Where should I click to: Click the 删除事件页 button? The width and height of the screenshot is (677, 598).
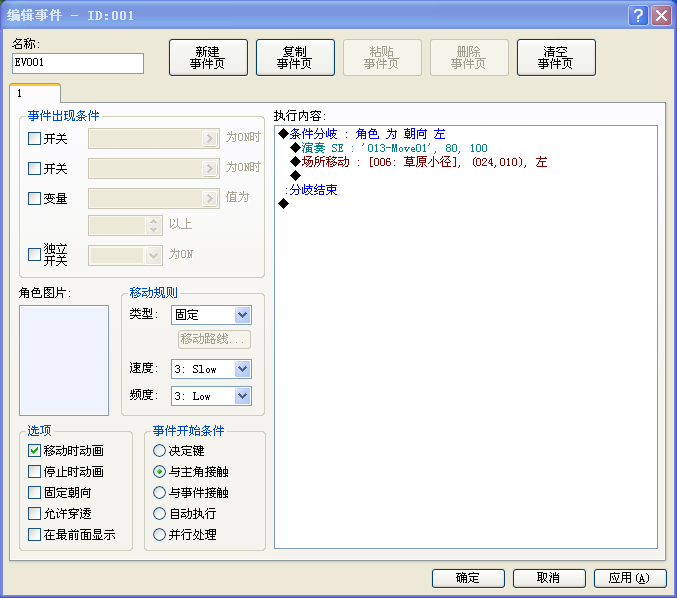click(469, 58)
